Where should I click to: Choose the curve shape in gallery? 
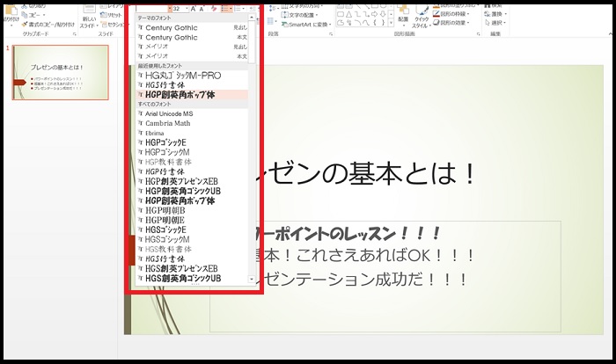pyautogui.click(x=366, y=22)
